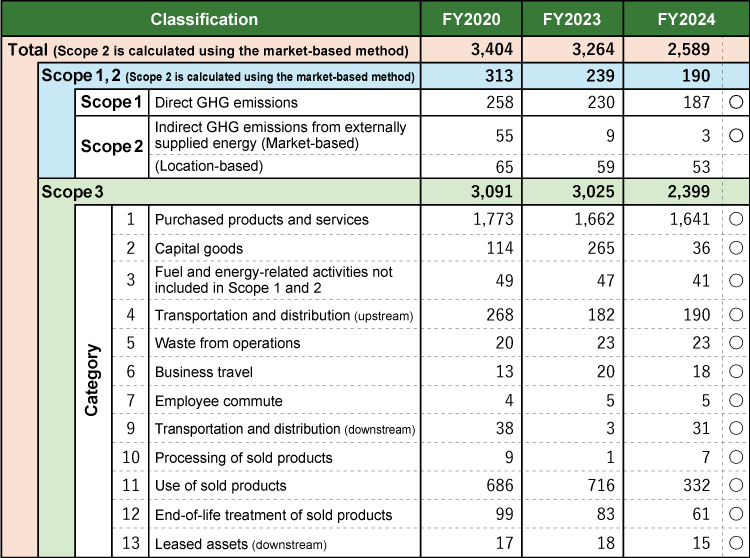The width and height of the screenshot is (750, 558).
Task: Click the green Classification header cell
Action: 211,19
